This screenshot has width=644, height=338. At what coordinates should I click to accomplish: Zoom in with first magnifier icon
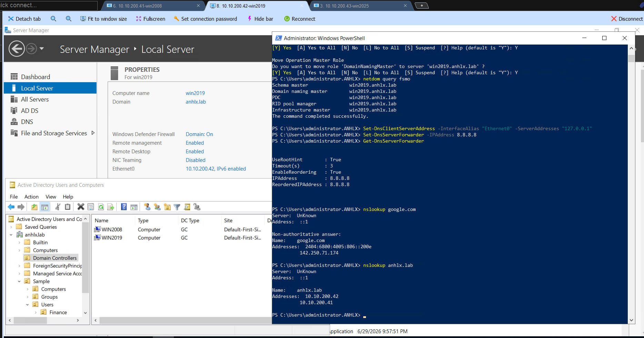[53, 19]
